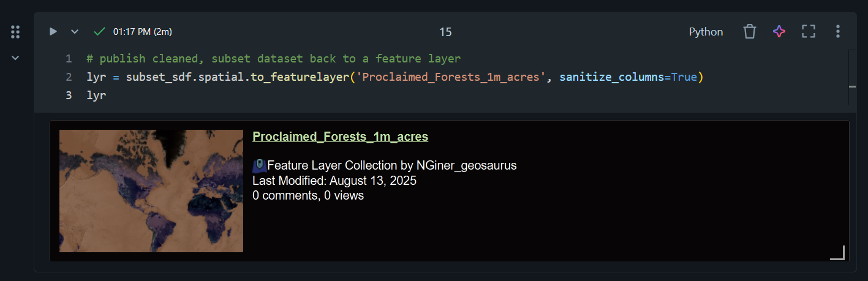
Task: Open the AI sparkle assistant icon
Action: click(x=779, y=32)
